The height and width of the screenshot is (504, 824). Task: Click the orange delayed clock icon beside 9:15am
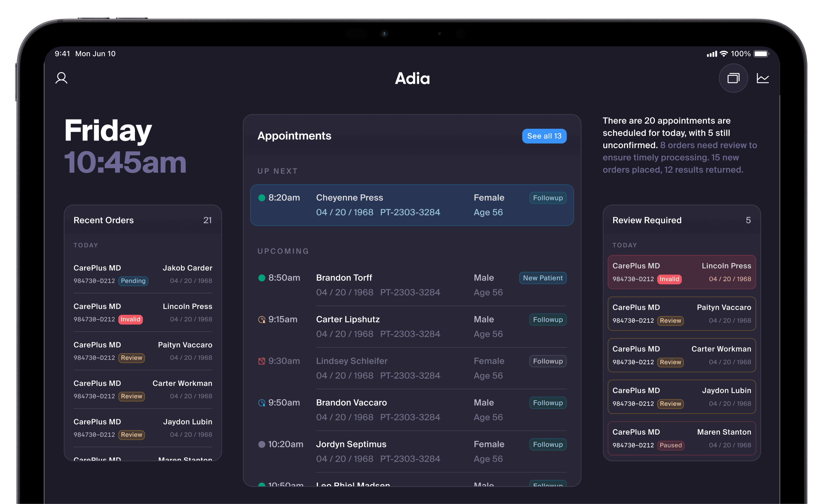[x=262, y=319]
